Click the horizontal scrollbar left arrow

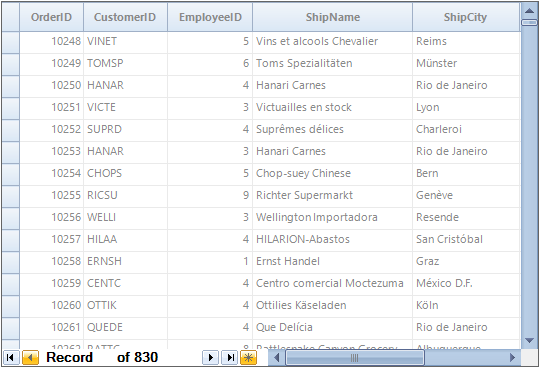pos(277,358)
